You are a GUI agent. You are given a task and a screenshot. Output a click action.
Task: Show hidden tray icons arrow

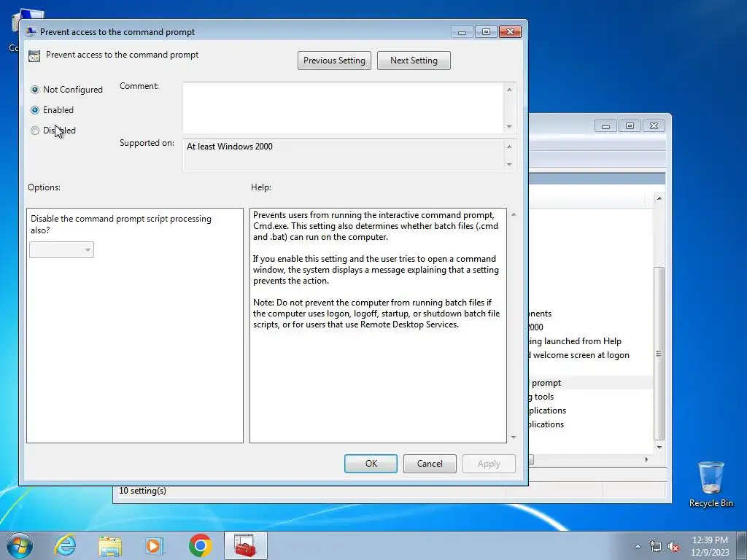coord(638,546)
